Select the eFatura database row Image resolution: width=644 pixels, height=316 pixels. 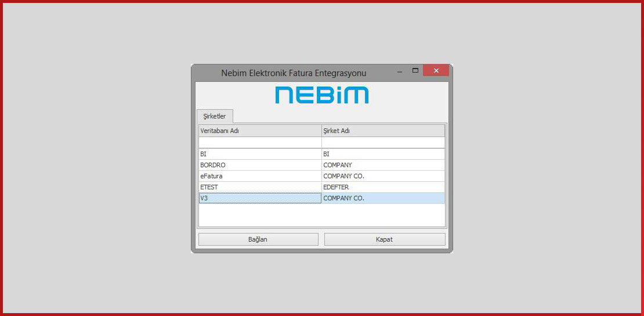[x=321, y=176]
